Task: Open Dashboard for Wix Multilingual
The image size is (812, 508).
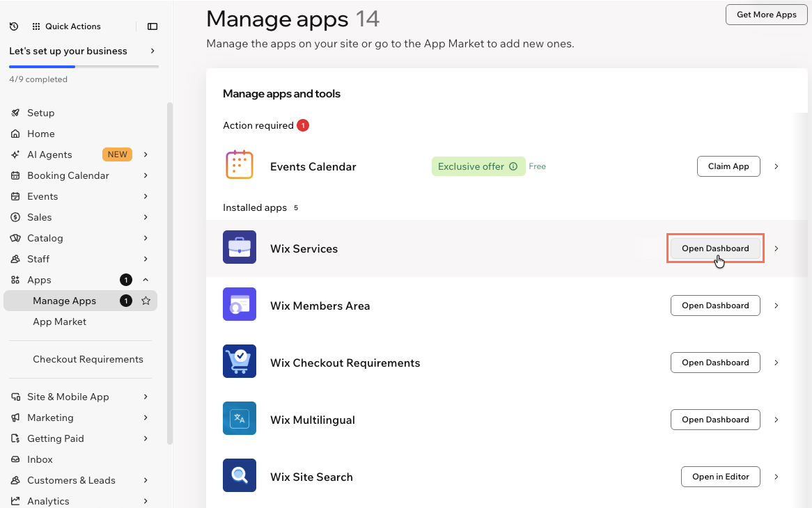Action: [x=715, y=420]
